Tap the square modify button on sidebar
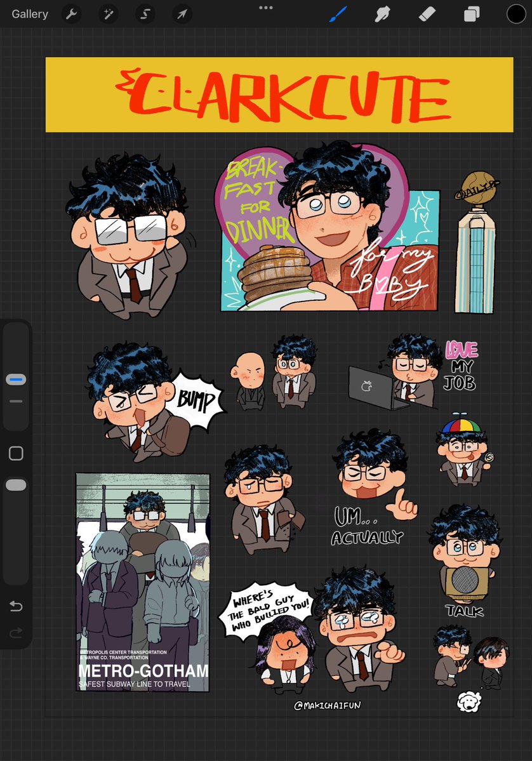 pos(16,453)
